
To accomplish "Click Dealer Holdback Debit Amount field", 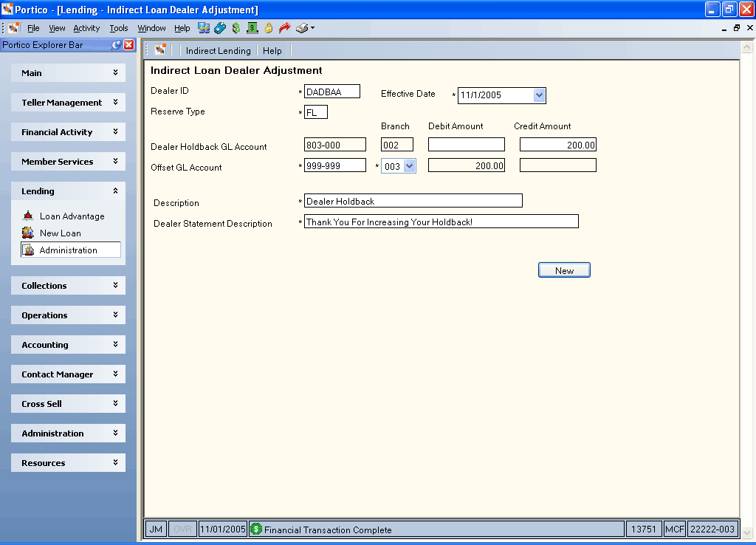I will pyautogui.click(x=467, y=145).
